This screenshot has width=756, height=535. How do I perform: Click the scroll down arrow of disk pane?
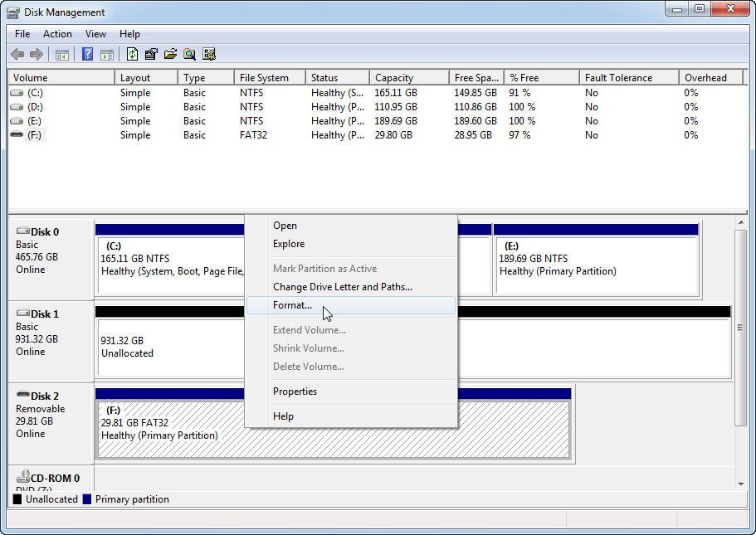[x=740, y=484]
